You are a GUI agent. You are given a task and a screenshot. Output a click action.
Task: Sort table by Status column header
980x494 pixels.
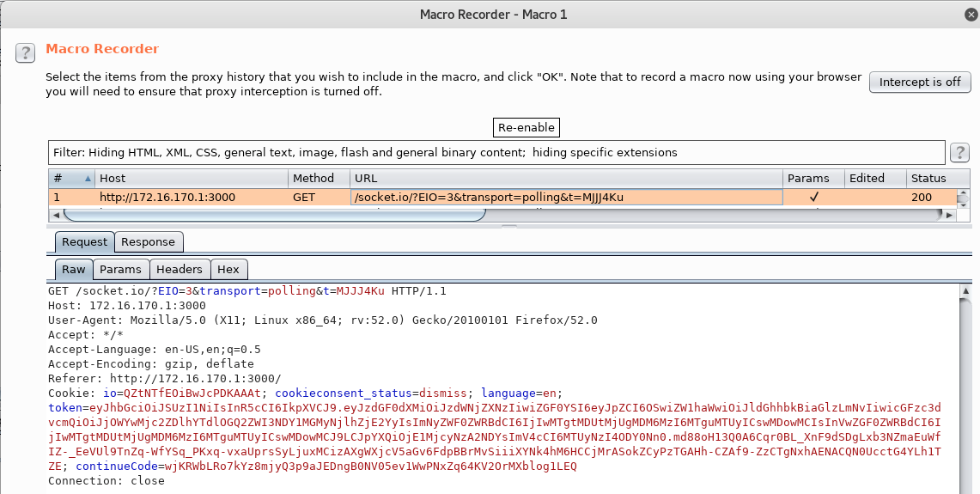(x=931, y=178)
